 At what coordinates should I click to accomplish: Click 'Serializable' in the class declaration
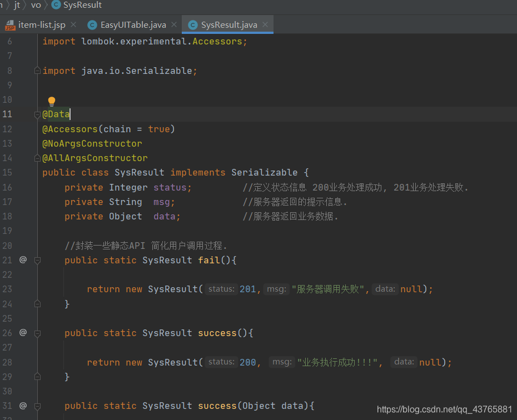264,172
